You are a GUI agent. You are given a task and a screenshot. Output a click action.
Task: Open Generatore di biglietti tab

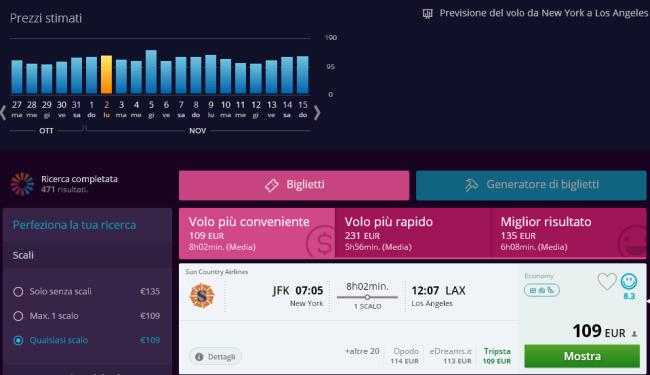pos(531,185)
